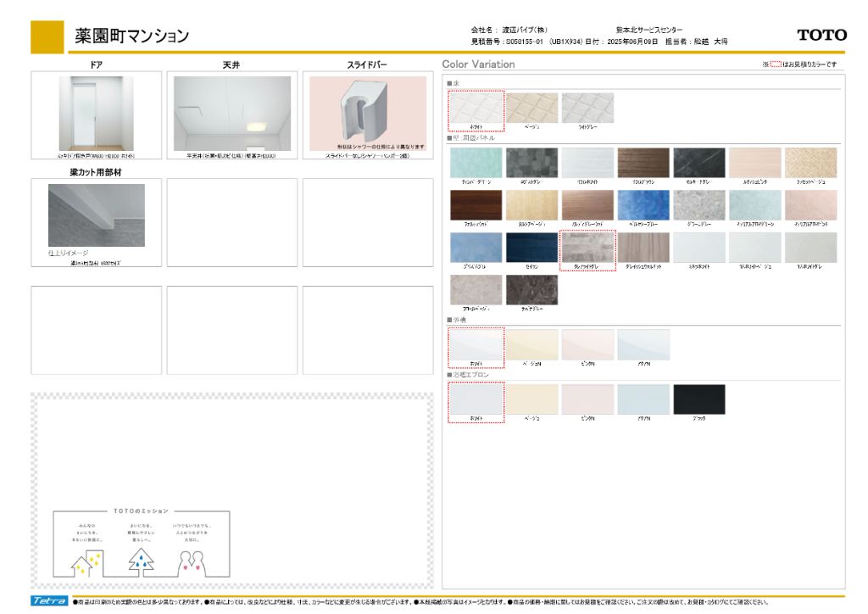Pick the navy blue wall panel swatch
Screen dimensions: 868x614
(531, 247)
